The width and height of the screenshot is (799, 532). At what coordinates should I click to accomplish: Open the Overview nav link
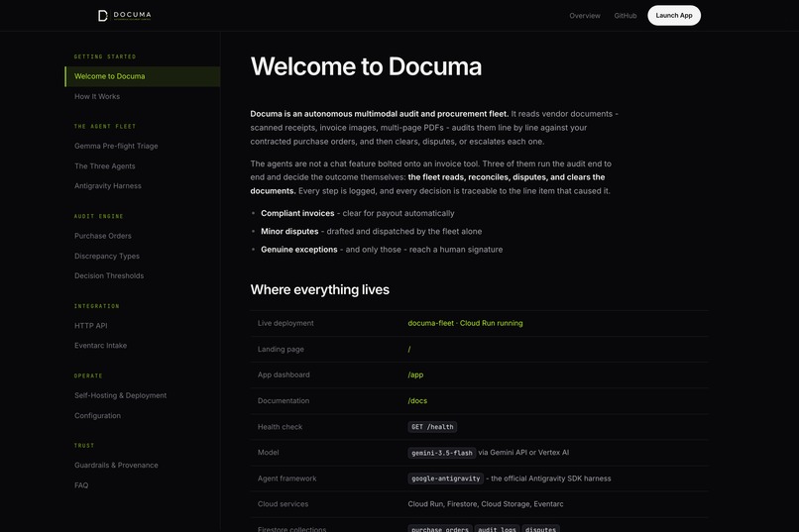click(585, 16)
